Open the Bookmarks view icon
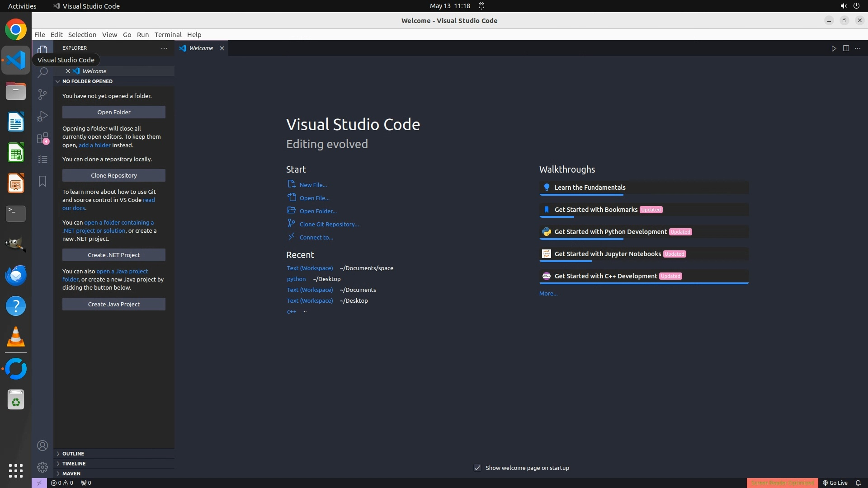Screen dimensions: 868x488 pos(42,181)
